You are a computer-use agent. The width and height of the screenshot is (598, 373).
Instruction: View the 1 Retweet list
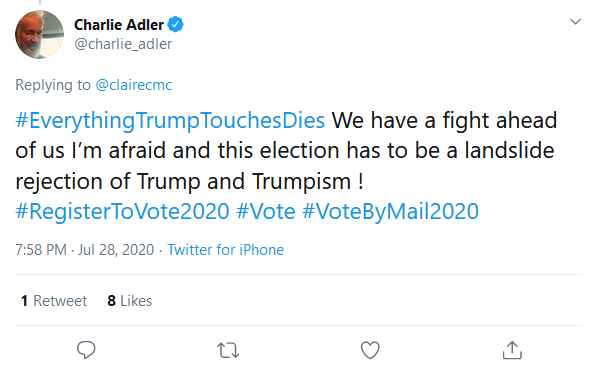(54, 301)
